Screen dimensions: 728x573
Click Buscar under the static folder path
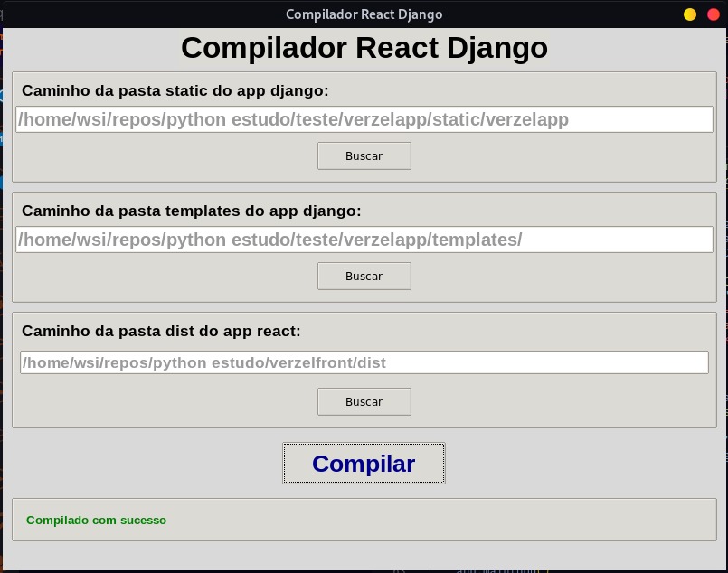pyautogui.click(x=364, y=155)
